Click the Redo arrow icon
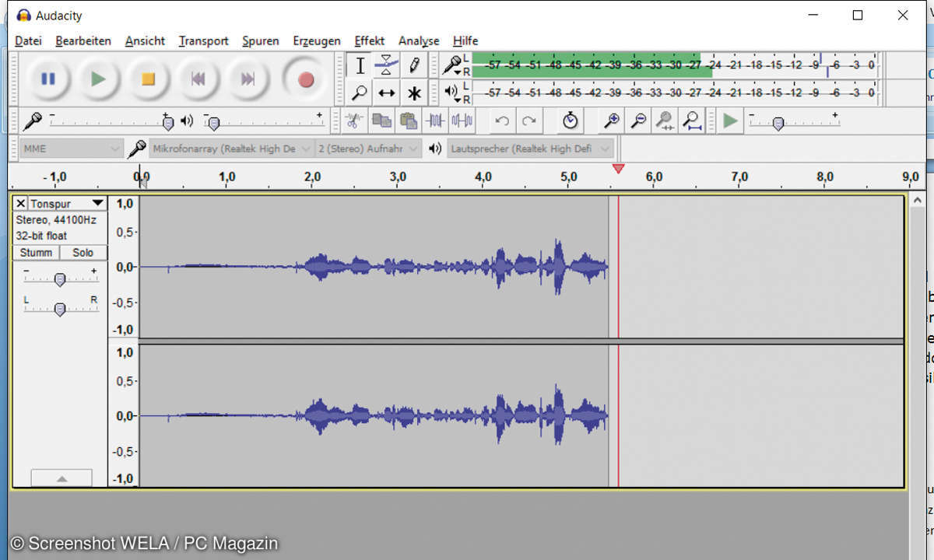The height and width of the screenshot is (560, 934). pos(529,121)
